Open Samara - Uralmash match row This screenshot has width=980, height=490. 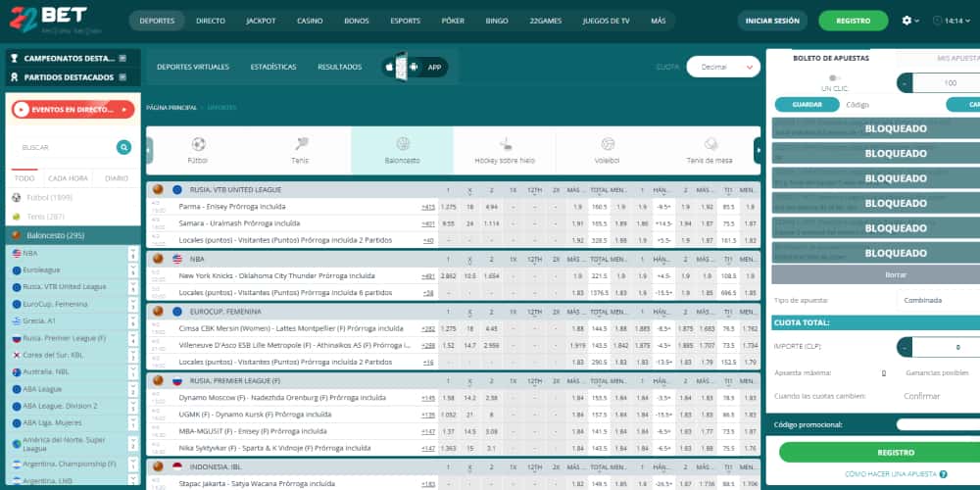[x=239, y=223]
